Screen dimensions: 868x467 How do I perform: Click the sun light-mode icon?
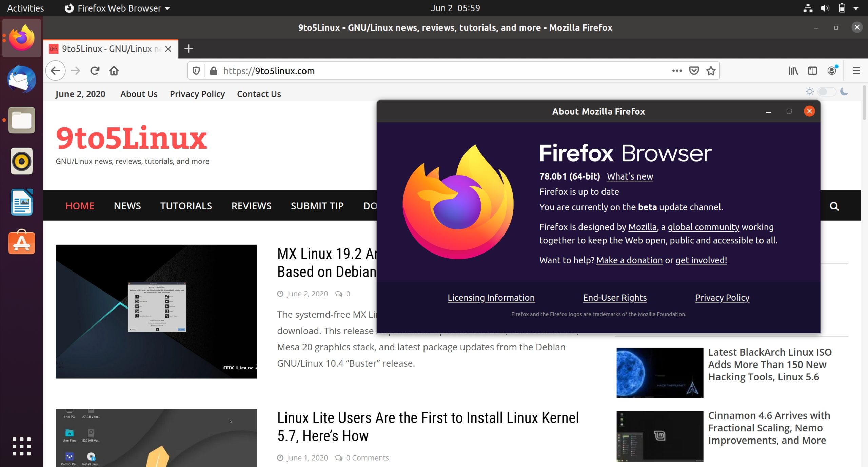click(x=810, y=92)
